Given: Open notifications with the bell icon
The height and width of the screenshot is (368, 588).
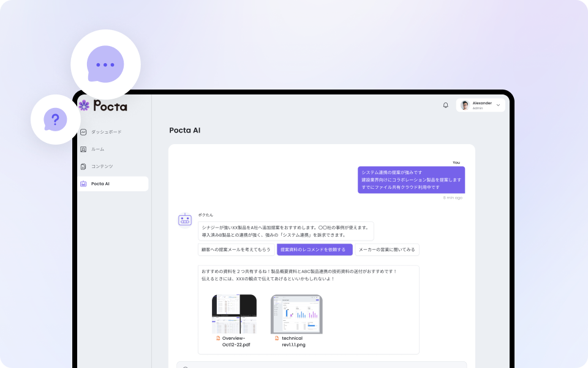Looking at the screenshot, I should (446, 105).
